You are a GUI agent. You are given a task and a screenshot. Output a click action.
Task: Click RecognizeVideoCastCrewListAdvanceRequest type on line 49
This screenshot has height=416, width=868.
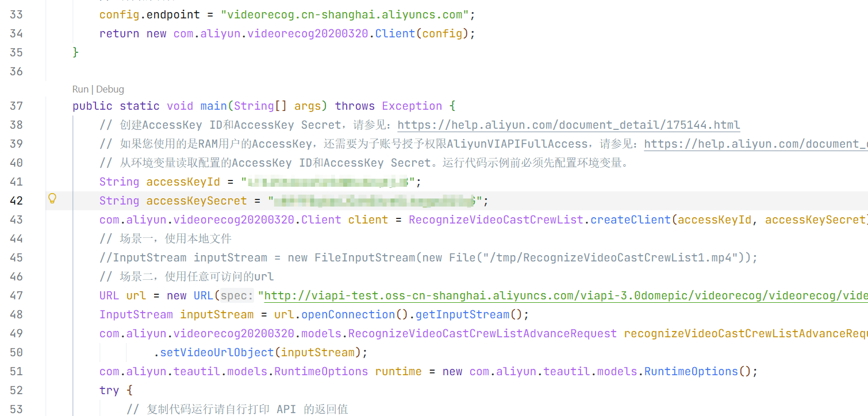click(x=482, y=333)
